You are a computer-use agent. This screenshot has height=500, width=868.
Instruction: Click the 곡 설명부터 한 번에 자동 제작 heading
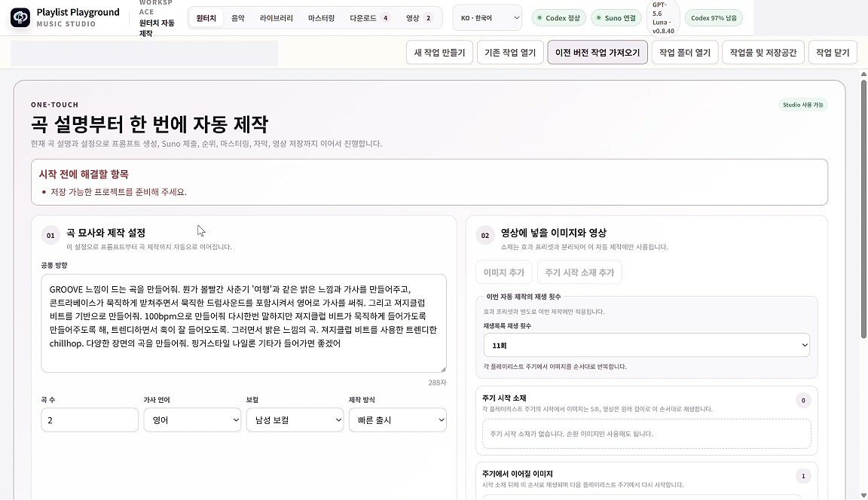pyautogui.click(x=149, y=124)
